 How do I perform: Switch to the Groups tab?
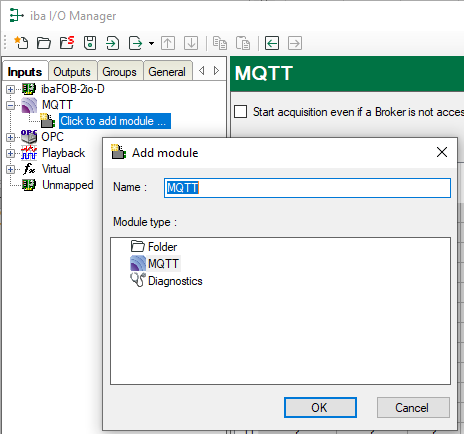(x=119, y=72)
